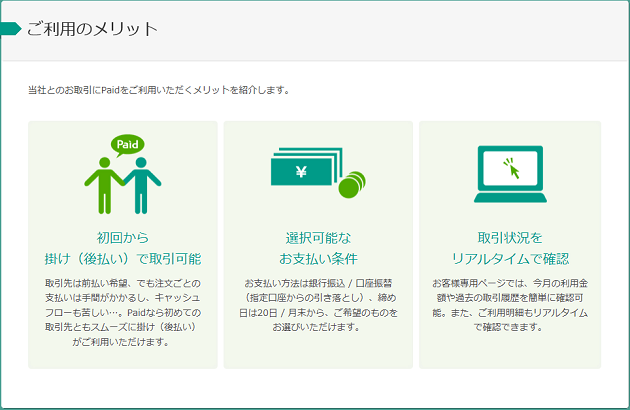Click the title 選択可能な
630x410 pixels.
point(318,238)
